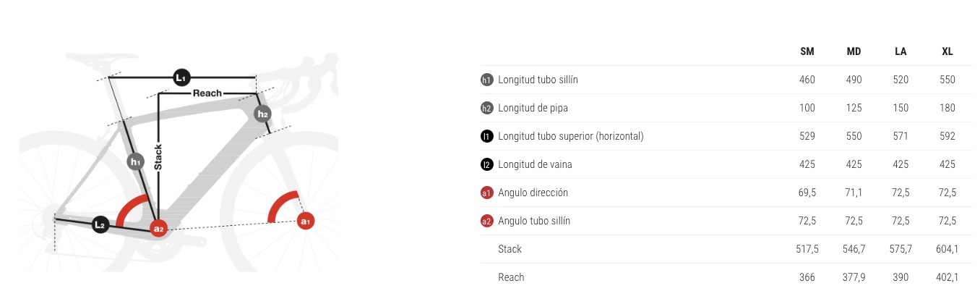Click the Stack label on the diagram
This screenshot has width=980, height=291.
[x=158, y=156]
